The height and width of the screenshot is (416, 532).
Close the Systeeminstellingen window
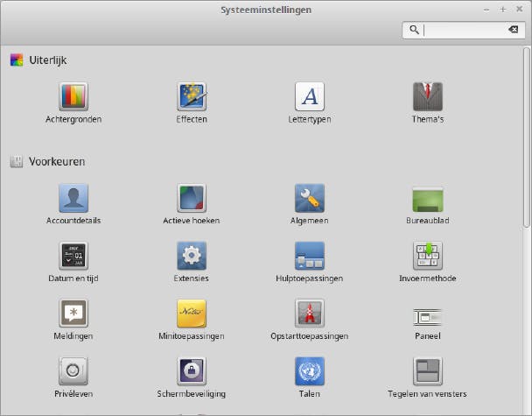click(x=519, y=9)
